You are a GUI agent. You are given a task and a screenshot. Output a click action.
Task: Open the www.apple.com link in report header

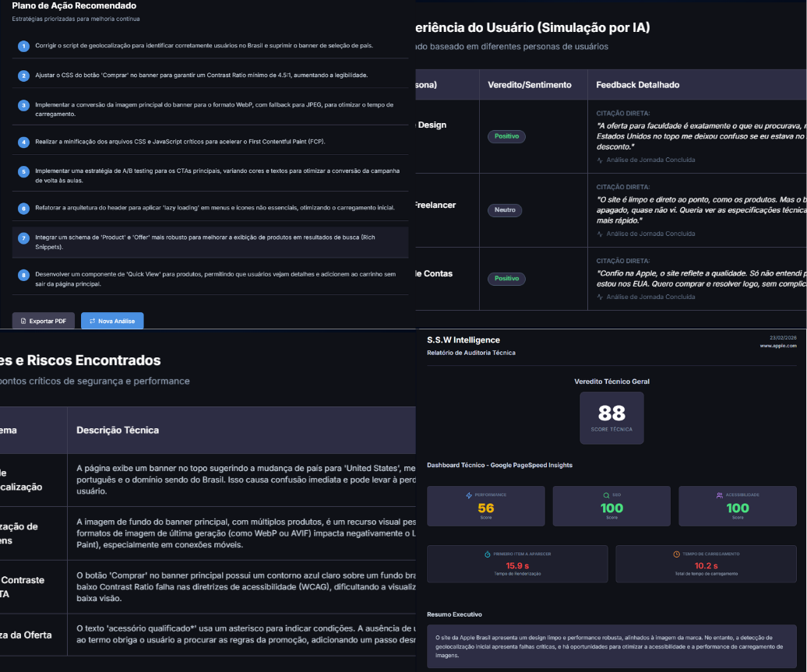778,346
